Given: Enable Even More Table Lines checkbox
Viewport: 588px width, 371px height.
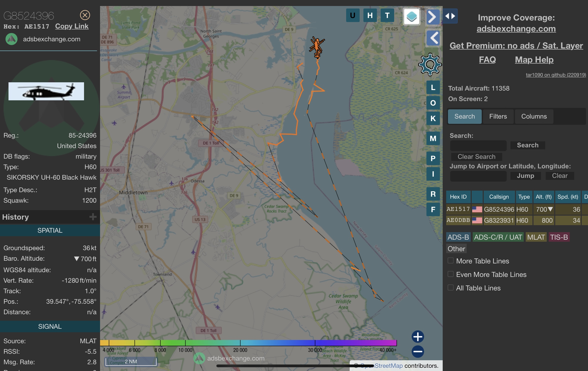Looking at the screenshot, I should [451, 274].
